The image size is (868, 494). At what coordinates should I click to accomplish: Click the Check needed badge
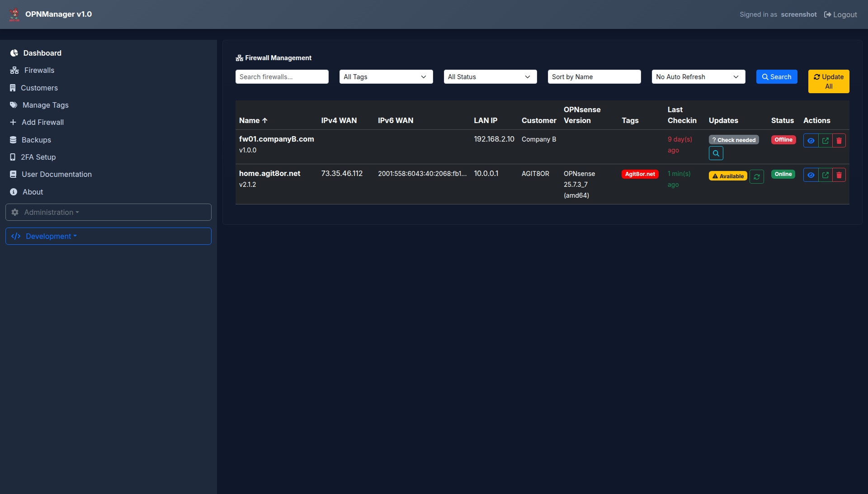734,140
